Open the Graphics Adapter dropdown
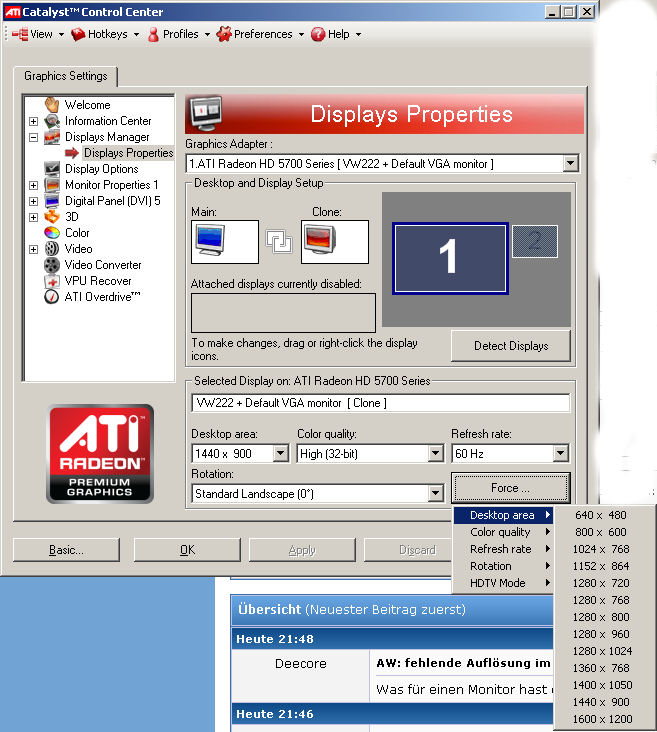657x732 pixels. [570, 163]
